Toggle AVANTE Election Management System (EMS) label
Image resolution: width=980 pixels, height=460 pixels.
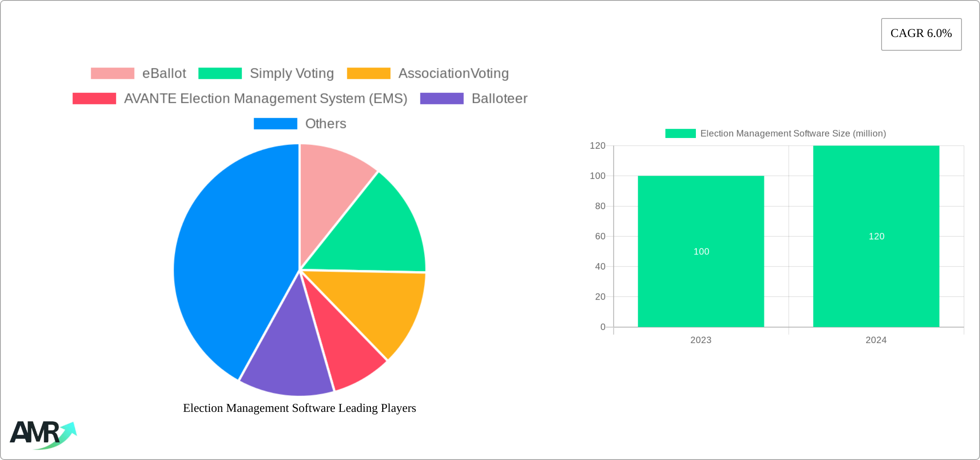[266, 98]
